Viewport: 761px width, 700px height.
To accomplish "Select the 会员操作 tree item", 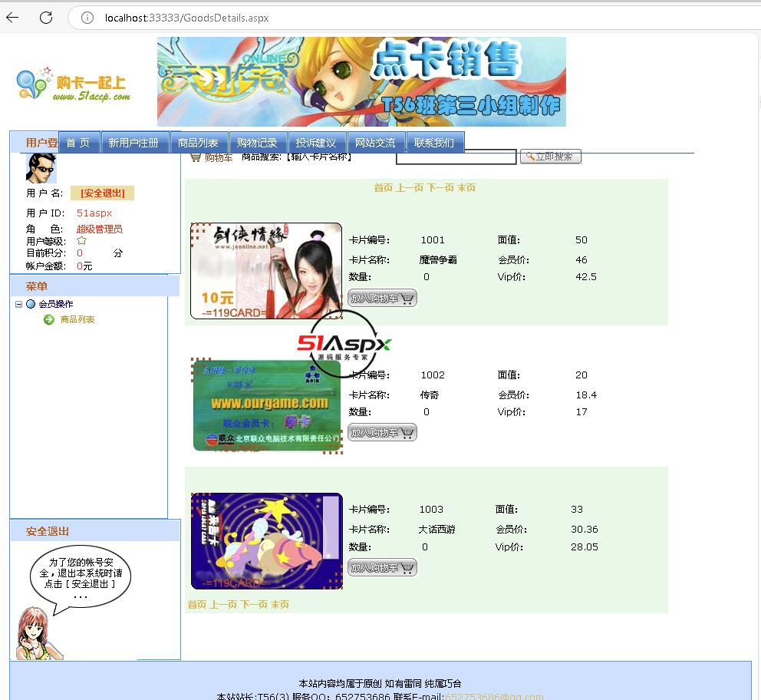I will pos(56,304).
